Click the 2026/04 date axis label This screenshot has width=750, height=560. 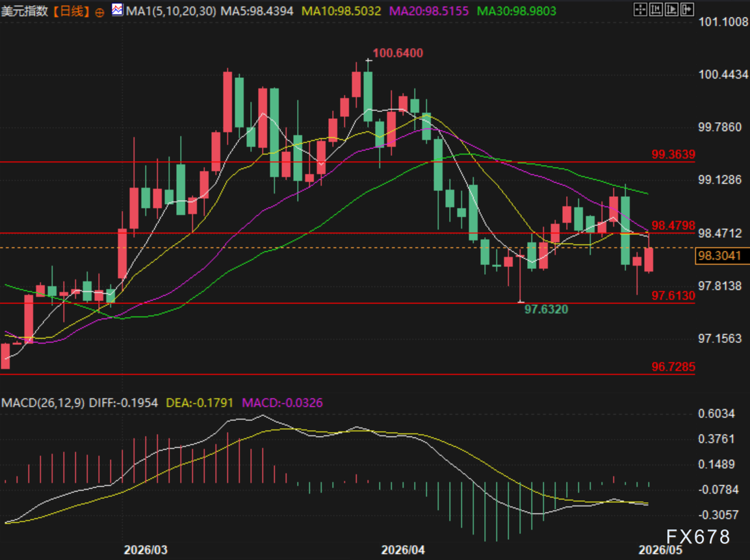click(403, 550)
